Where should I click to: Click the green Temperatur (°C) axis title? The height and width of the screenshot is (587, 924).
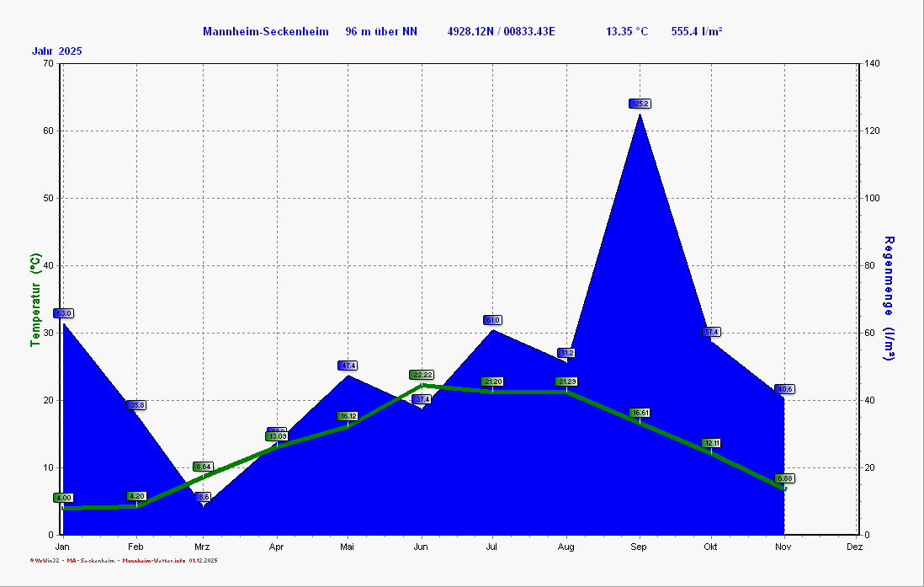pyautogui.click(x=35, y=300)
